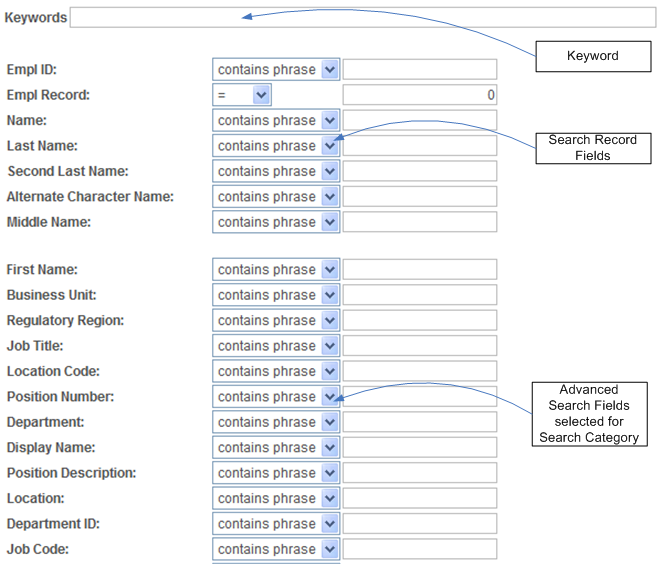The width and height of the screenshot is (662, 564).
Task: Click the Location Code text input
Action: 419,371
